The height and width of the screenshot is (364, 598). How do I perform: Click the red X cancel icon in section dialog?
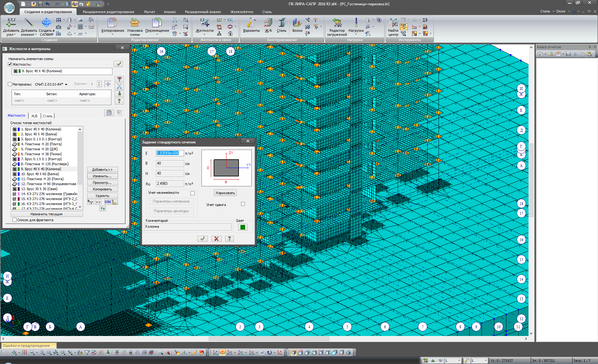pyautogui.click(x=216, y=239)
